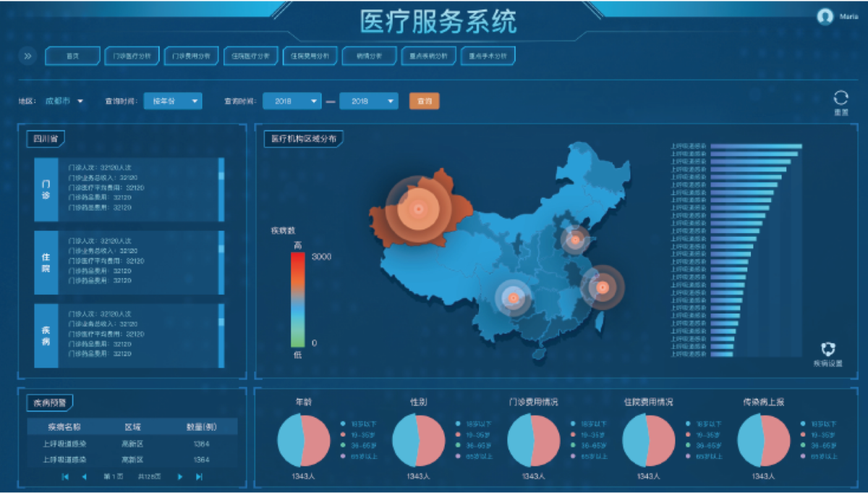Open the 重点手术分析 navigation button
This screenshot has width=868, height=493.
point(488,56)
